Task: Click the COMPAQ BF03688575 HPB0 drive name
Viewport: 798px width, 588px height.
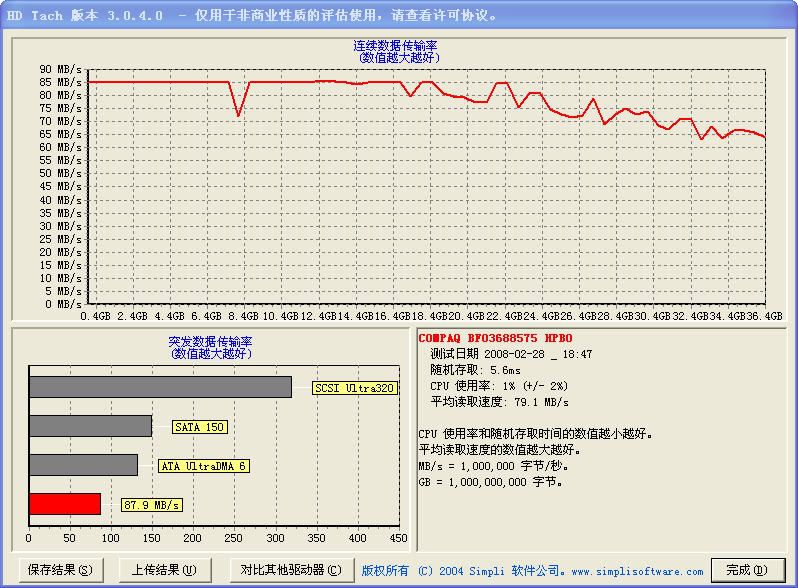Action: coord(495,339)
